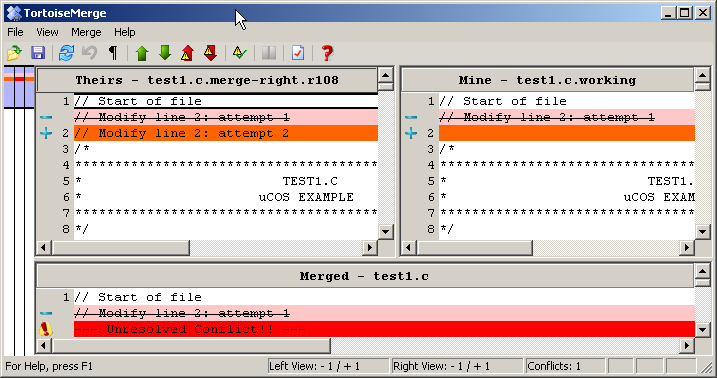The width and height of the screenshot is (717, 378).
Task: Click the minus marker icon in Mine pane
Action: tap(411, 117)
